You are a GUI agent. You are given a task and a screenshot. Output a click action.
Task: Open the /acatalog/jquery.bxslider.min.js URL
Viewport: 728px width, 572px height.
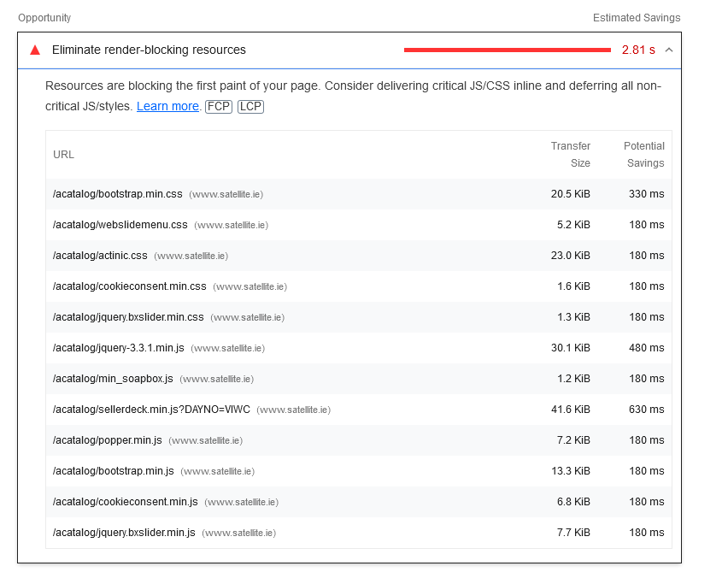[124, 533]
